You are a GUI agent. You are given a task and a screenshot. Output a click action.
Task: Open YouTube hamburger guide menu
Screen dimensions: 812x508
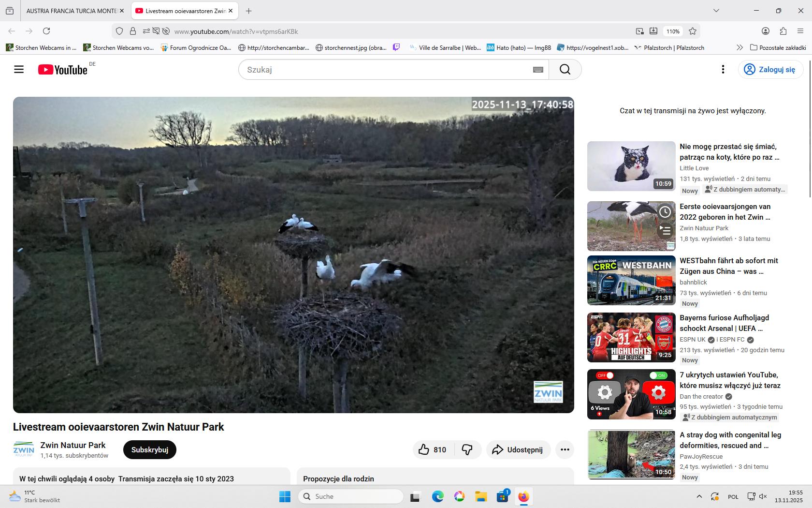pos(19,69)
